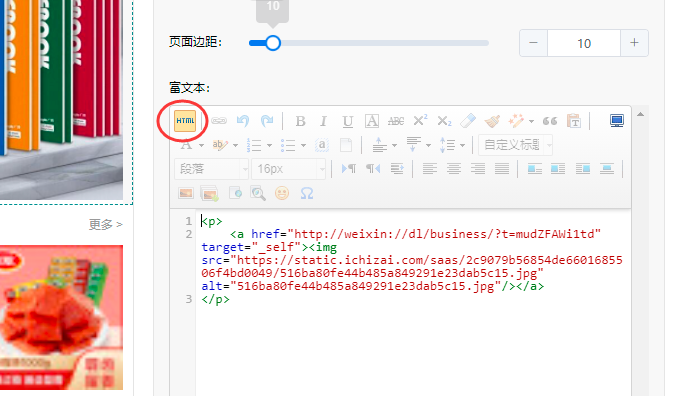
Task: Click the page margin input showing 10
Action: point(584,43)
